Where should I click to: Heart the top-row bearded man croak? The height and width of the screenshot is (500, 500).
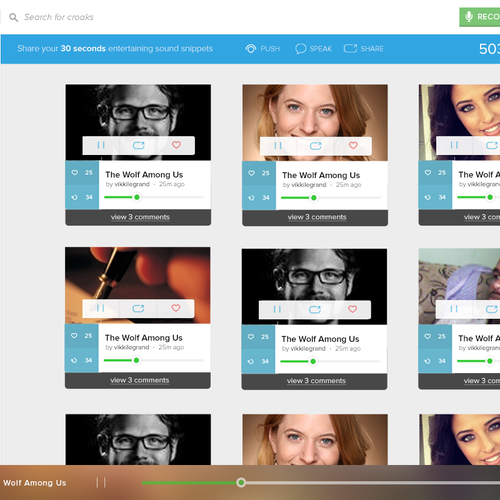[x=176, y=145]
